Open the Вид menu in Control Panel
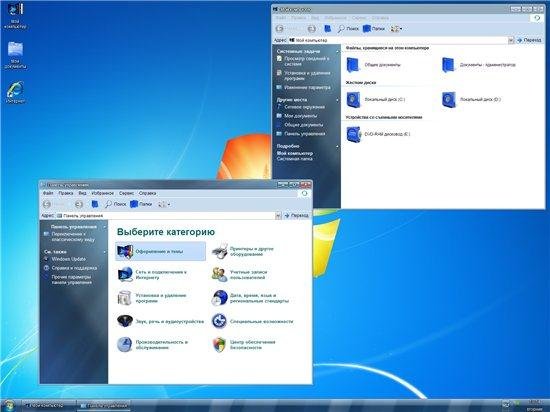Image resolution: width=550 pixels, height=412 pixels. coord(82,193)
